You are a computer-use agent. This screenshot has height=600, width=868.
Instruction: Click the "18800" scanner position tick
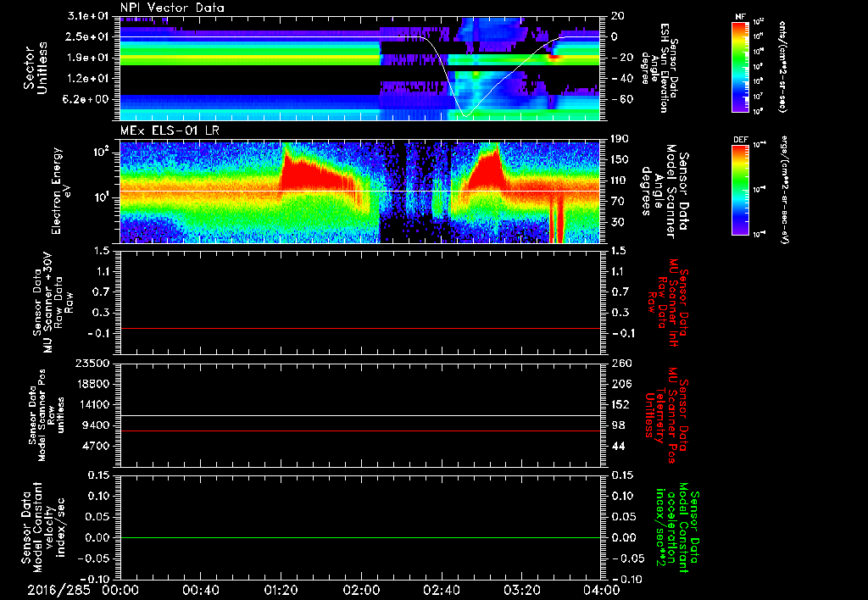(95, 384)
